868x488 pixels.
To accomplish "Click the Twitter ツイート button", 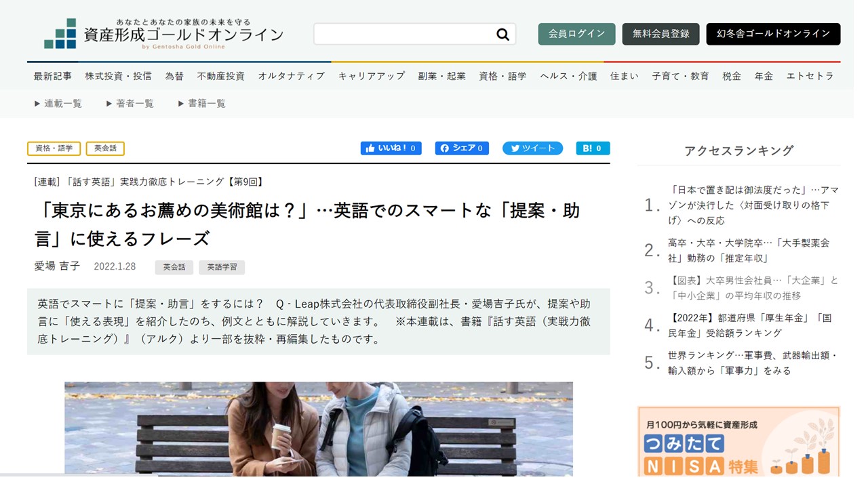I will click(x=532, y=148).
